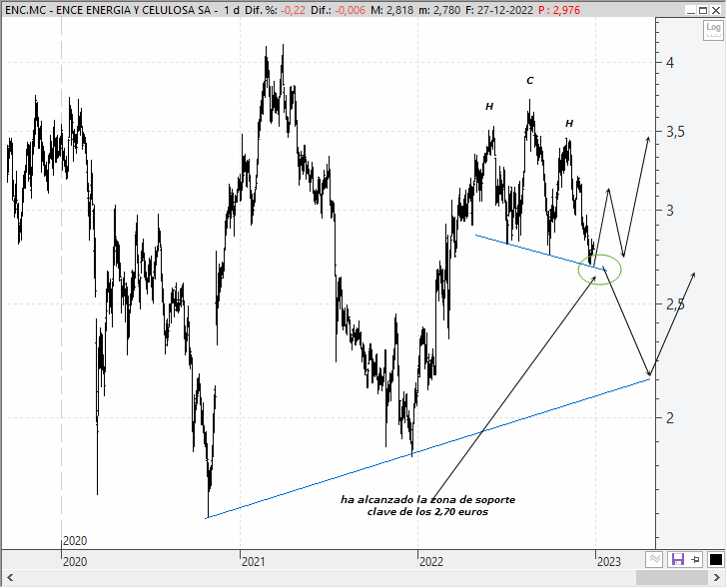This screenshot has width=727, height=588.
Task: Toggle the Log scale button
Action: (713, 30)
